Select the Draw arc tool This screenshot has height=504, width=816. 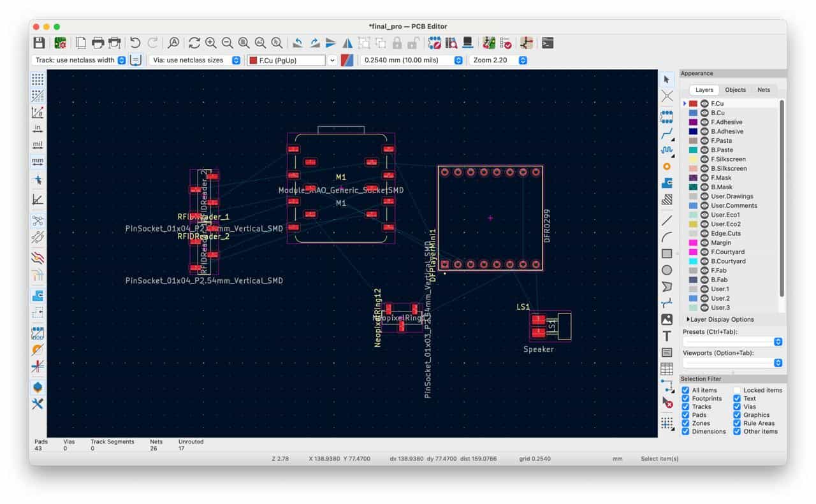click(667, 237)
